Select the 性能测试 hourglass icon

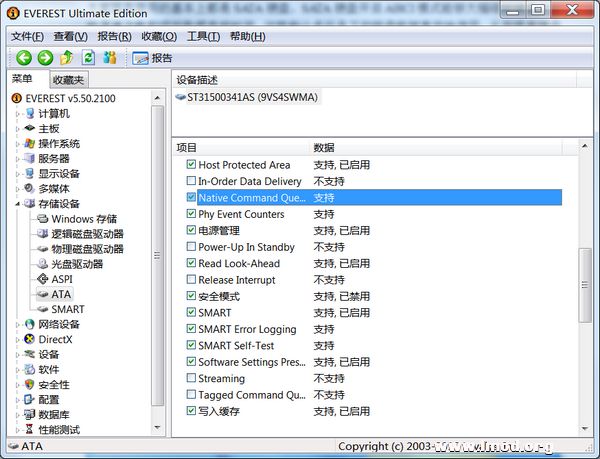pos(29,430)
